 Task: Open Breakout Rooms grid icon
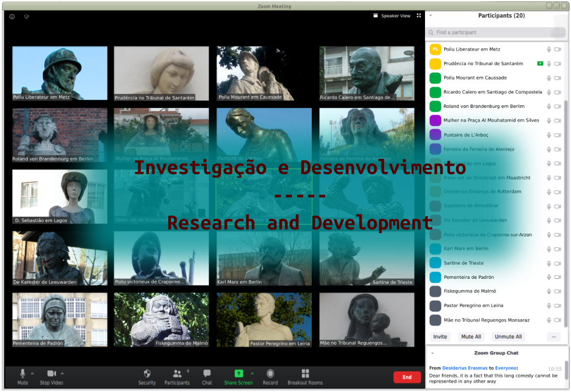[x=305, y=373]
